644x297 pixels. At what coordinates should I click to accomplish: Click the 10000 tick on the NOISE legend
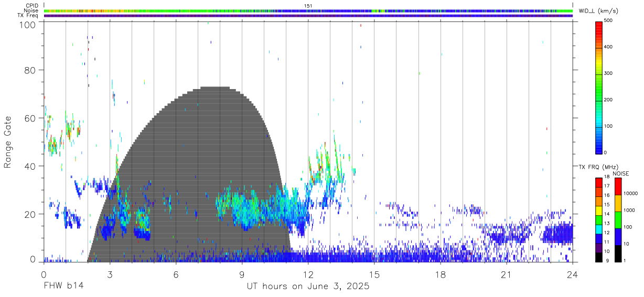(631, 193)
